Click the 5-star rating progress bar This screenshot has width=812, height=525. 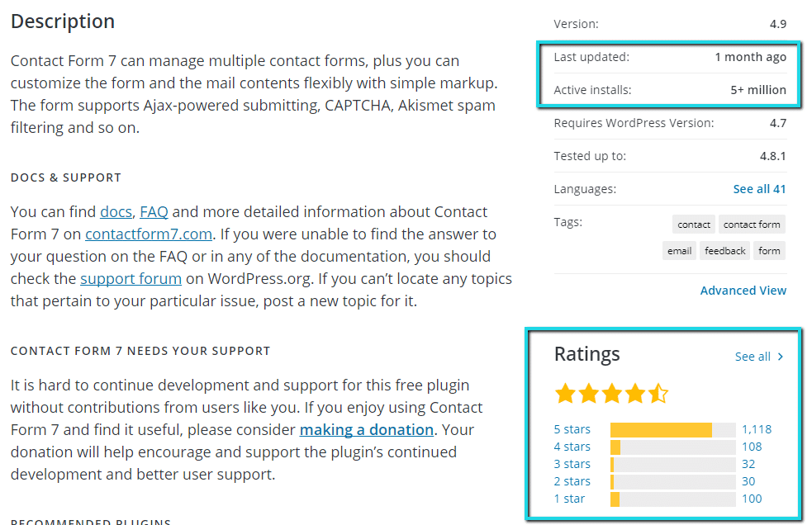[672, 428]
